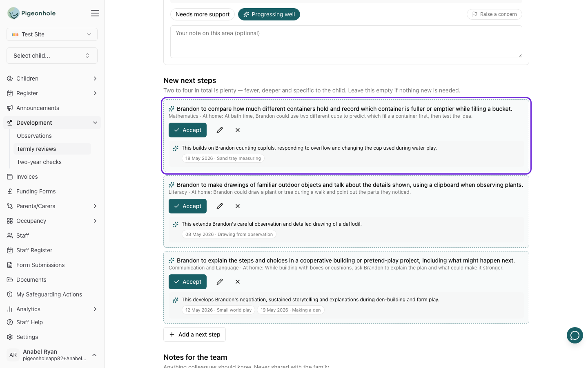Expand the Children menu section
This screenshot has width=588, height=368.
coord(52,79)
